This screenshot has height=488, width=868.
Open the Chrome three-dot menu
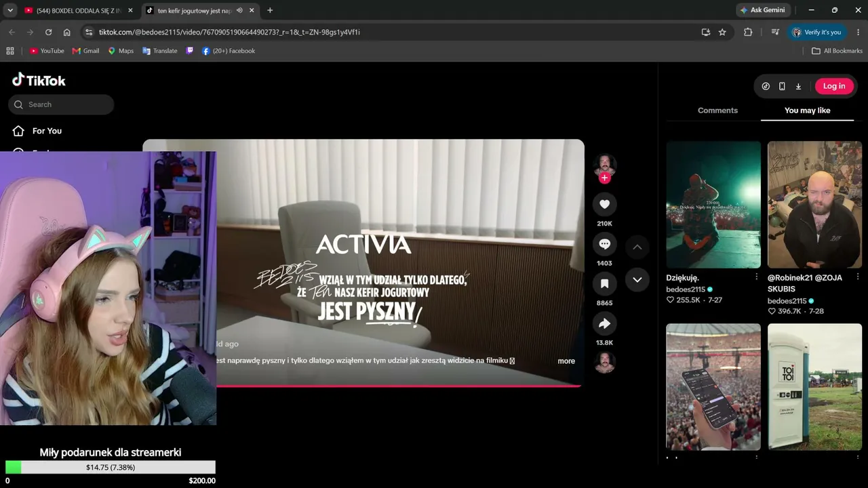(x=858, y=32)
